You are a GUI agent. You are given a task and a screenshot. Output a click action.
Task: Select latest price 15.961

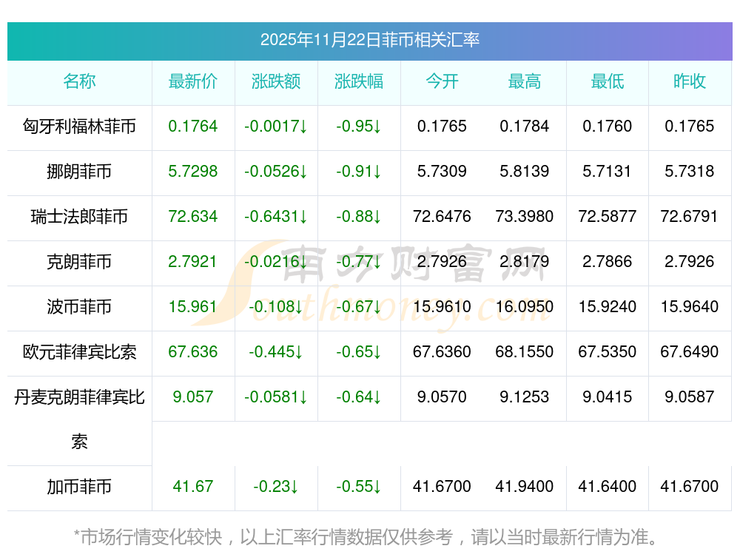click(x=193, y=306)
